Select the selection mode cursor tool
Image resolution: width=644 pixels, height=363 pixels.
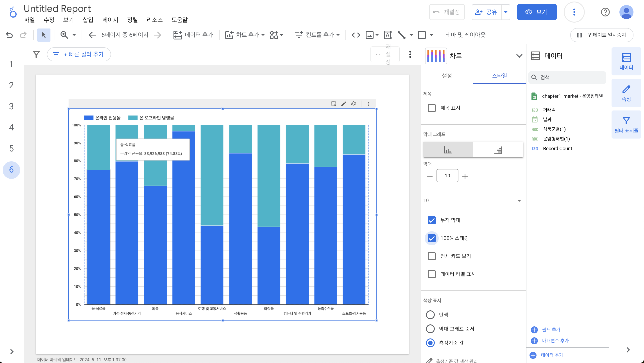point(44,35)
